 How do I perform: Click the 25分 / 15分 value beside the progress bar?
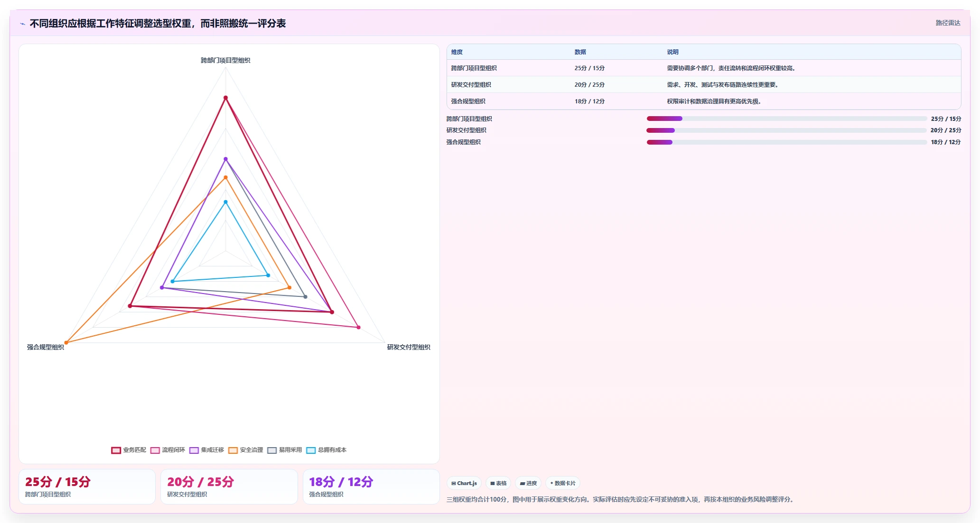coord(946,119)
